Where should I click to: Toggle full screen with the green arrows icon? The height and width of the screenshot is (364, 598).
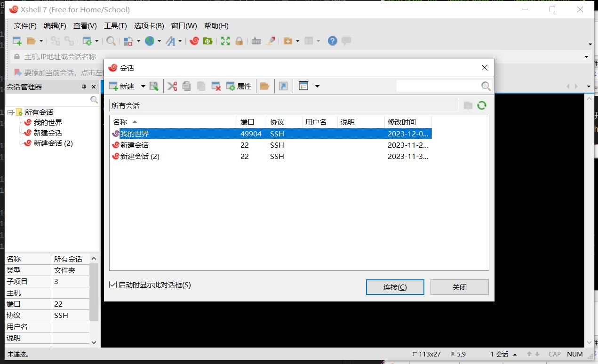point(225,41)
